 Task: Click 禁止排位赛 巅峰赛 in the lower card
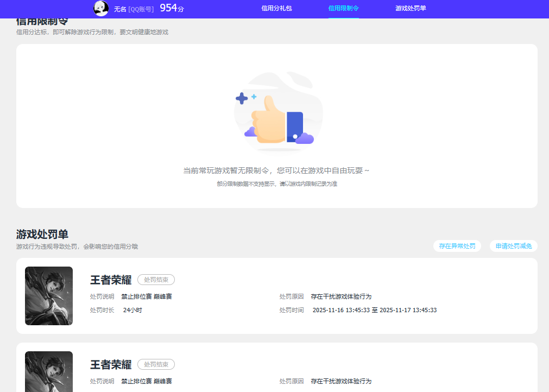[147, 381]
